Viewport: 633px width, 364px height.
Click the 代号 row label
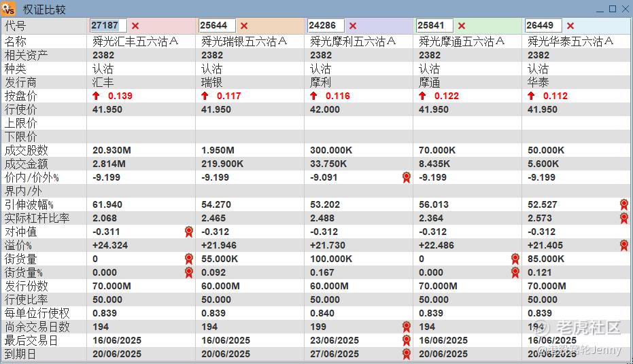point(16,26)
